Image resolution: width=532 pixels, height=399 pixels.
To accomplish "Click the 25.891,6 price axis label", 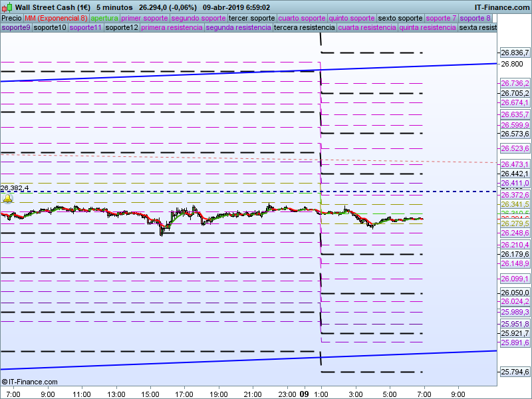I will 515,342.
